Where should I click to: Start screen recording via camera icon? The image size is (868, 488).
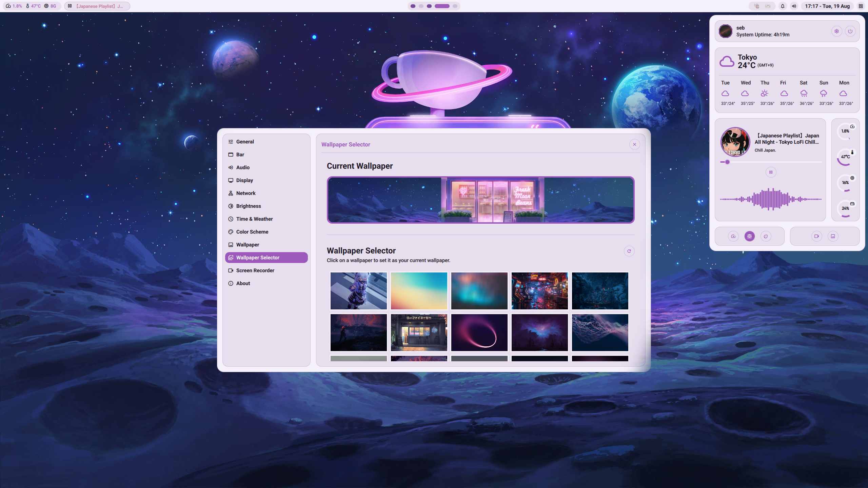coord(816,236)
